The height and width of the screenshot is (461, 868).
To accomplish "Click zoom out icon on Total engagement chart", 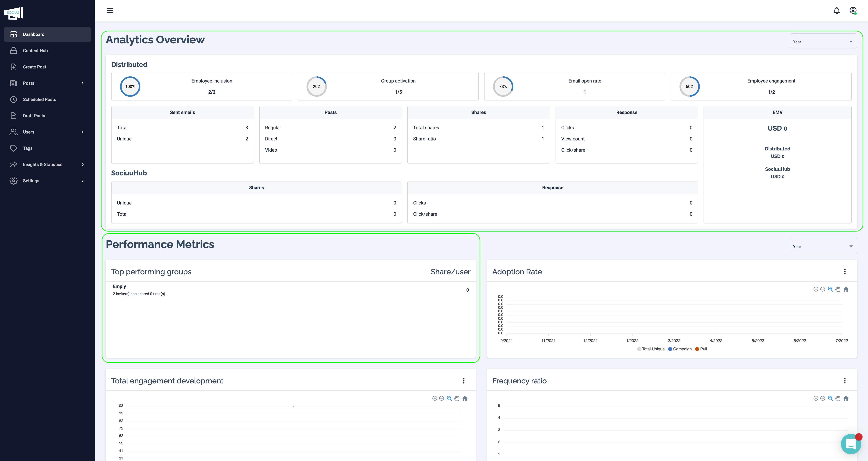I will point(442,398).
